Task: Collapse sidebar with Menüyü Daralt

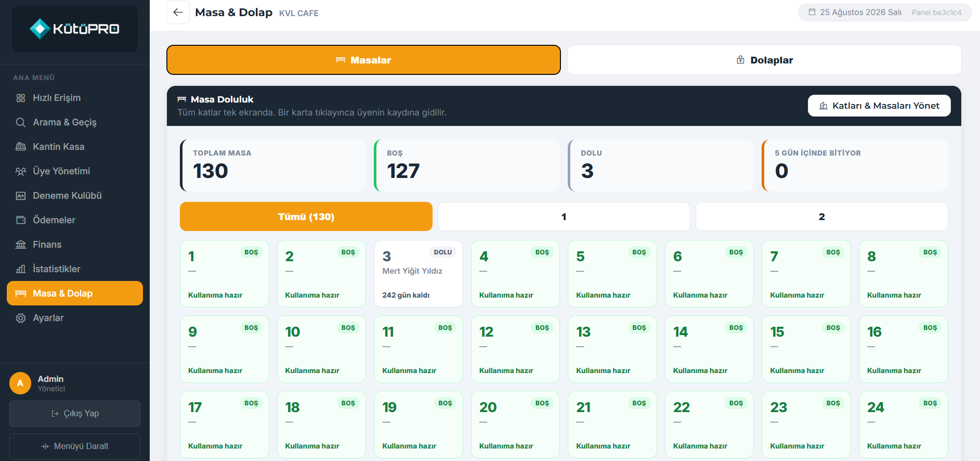Action: [x=75, y=446]
